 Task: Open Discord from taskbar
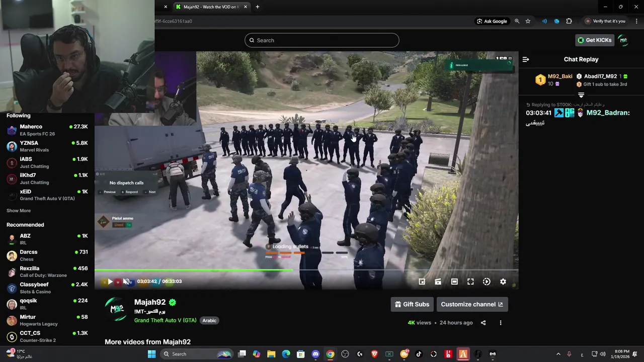point(315,354)
